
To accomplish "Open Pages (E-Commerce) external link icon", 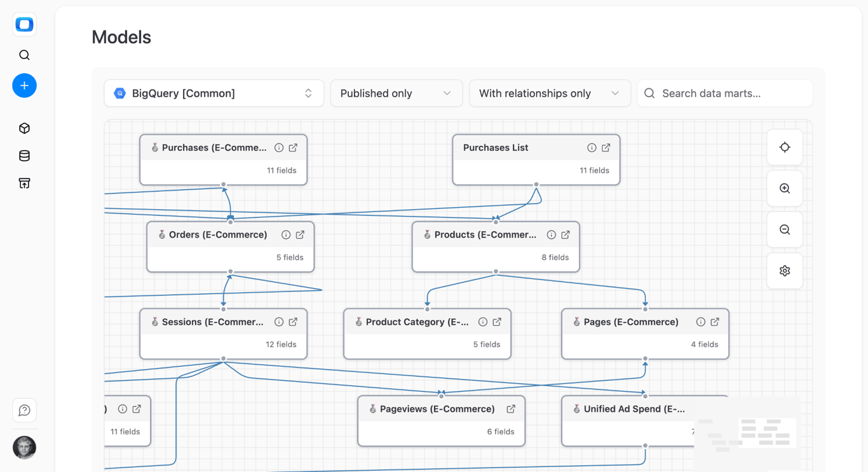I will click(715, 322).
